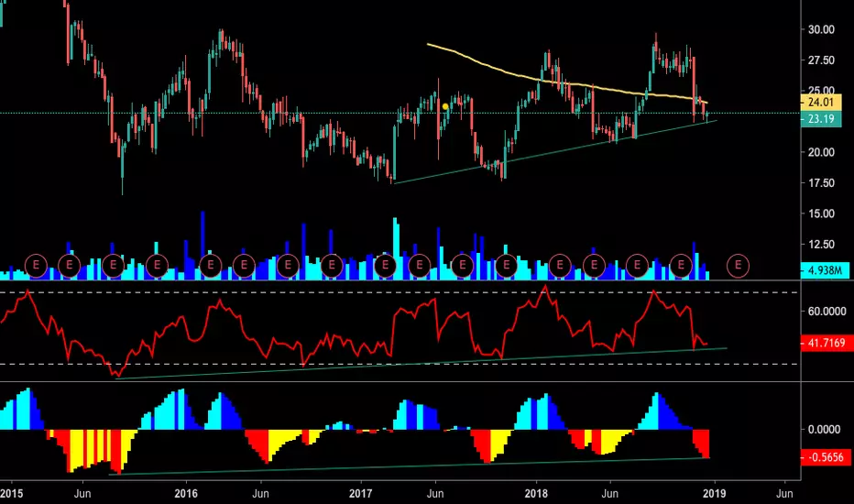
Task: Open the first earnings marker of early 2015
Action: 36,266
